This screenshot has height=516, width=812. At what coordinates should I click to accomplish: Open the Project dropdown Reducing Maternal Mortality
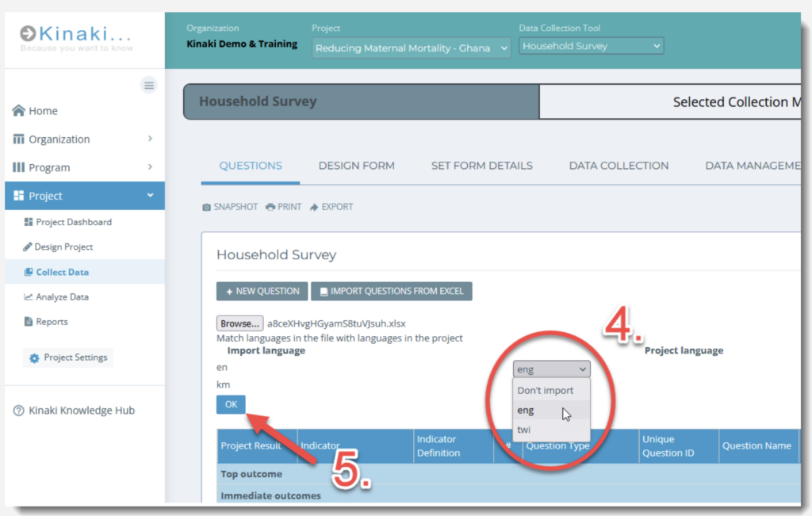pos(412,48)
